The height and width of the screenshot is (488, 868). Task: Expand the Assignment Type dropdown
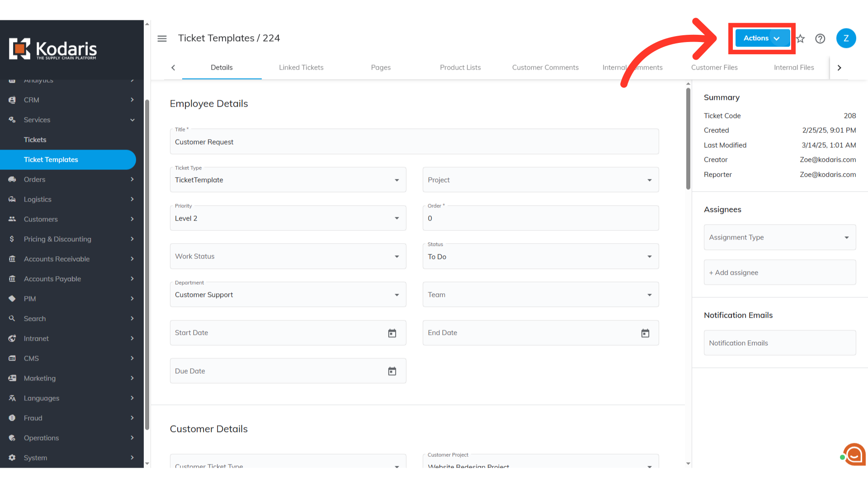click(x=779, y=237)
